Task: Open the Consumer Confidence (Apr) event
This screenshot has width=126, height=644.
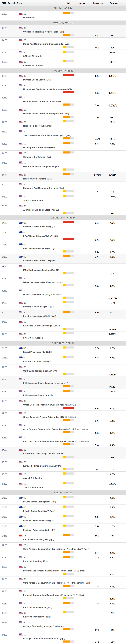Action: tap(37, 157)
